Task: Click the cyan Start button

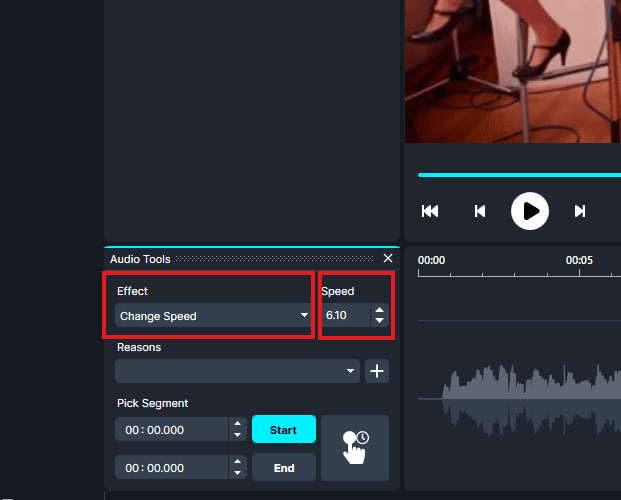Action: tap(284, 430)
